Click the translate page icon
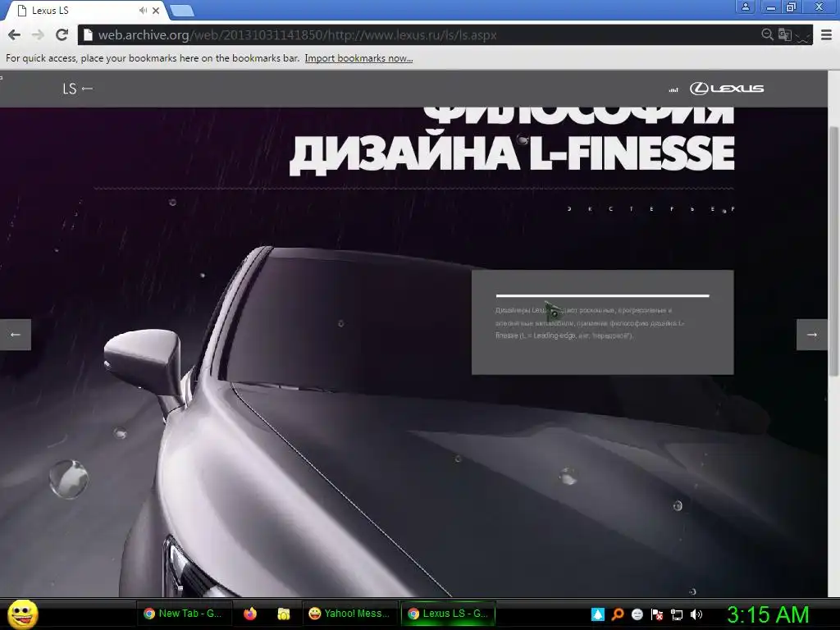840x630 pixels. 785,34
